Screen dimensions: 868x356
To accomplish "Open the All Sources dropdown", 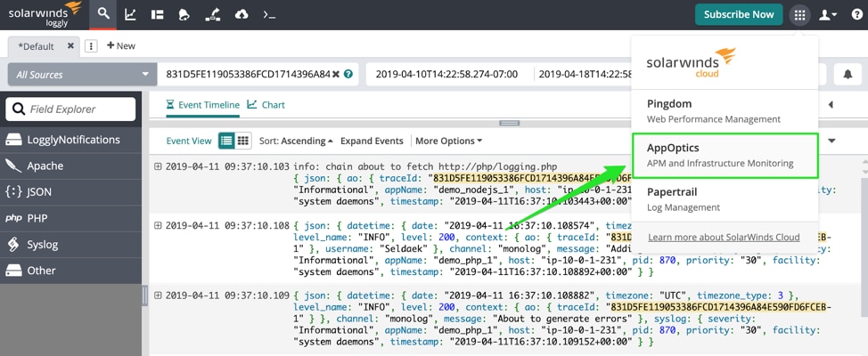I will coord(82,75).
